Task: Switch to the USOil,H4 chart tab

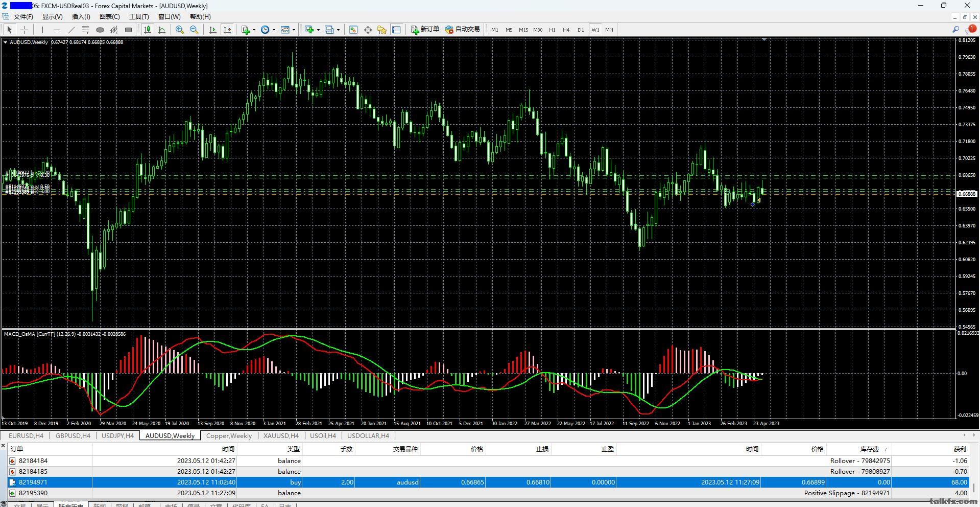Action: click(323, 436)
